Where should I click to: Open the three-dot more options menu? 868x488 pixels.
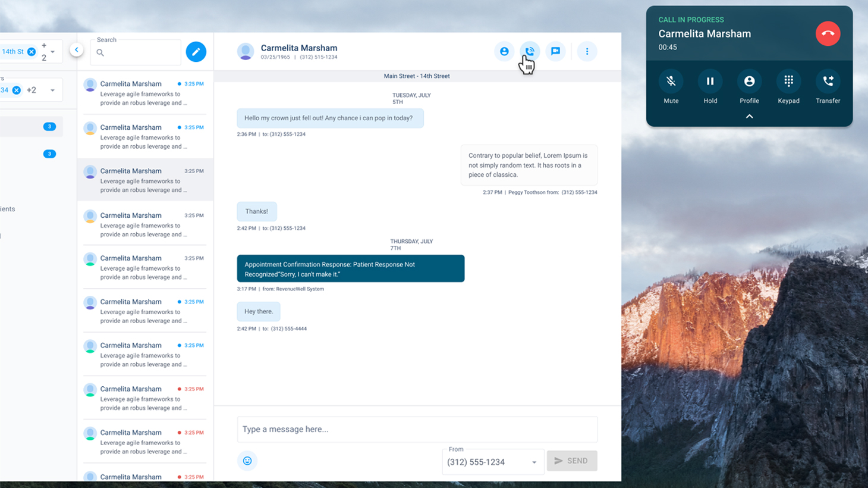[587, 52]
